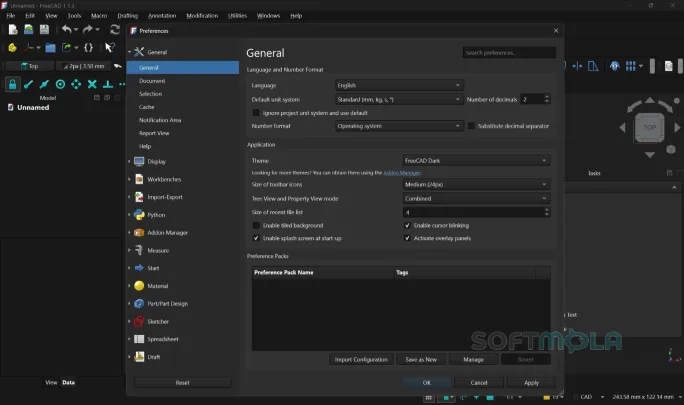Click the Save as New button
This screenshot has height=405, width=684.
pyautogui.click(x=421, y=360)
